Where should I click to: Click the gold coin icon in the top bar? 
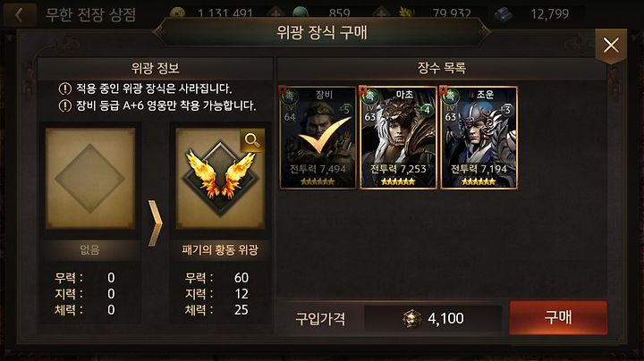tap(177, 13)
